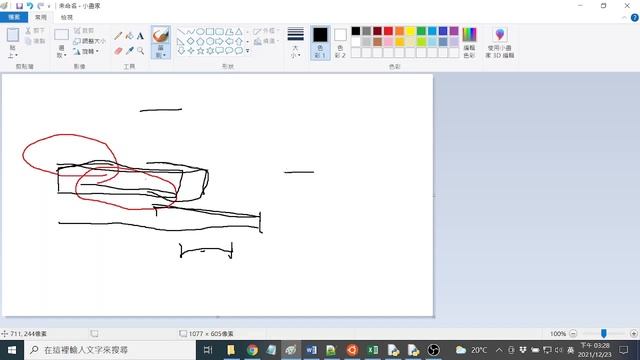Choose the Oval shape

click(200, 31)
